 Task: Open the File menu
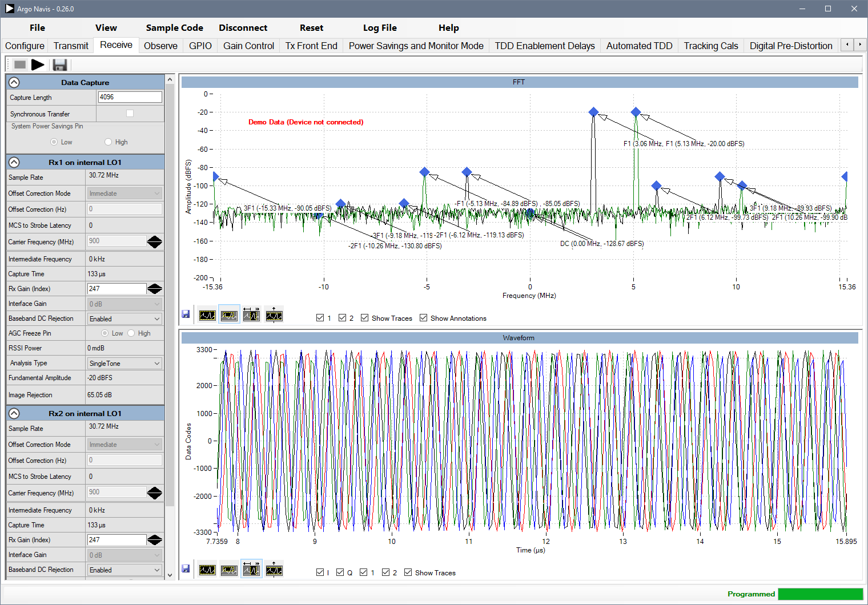point(37,28)
